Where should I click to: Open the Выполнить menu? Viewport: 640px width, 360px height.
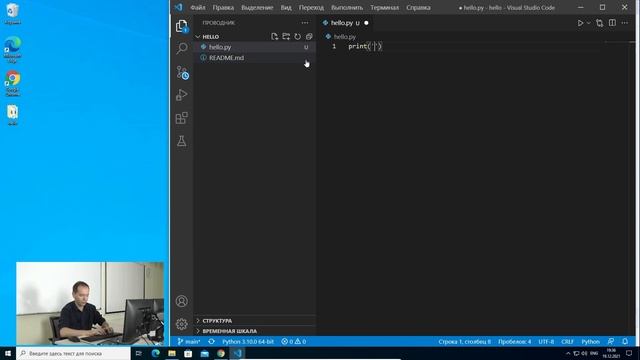tap(347, 7)
